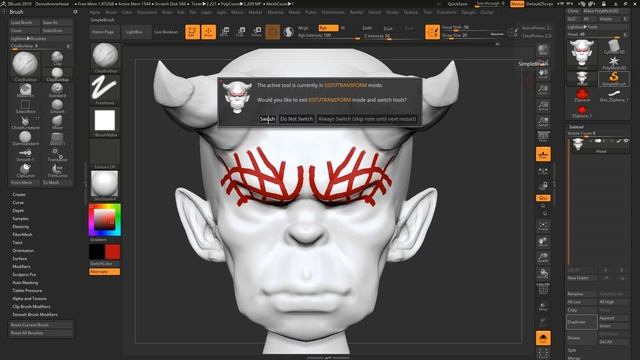Open the Alpha menu

click(x=95, y=12)
